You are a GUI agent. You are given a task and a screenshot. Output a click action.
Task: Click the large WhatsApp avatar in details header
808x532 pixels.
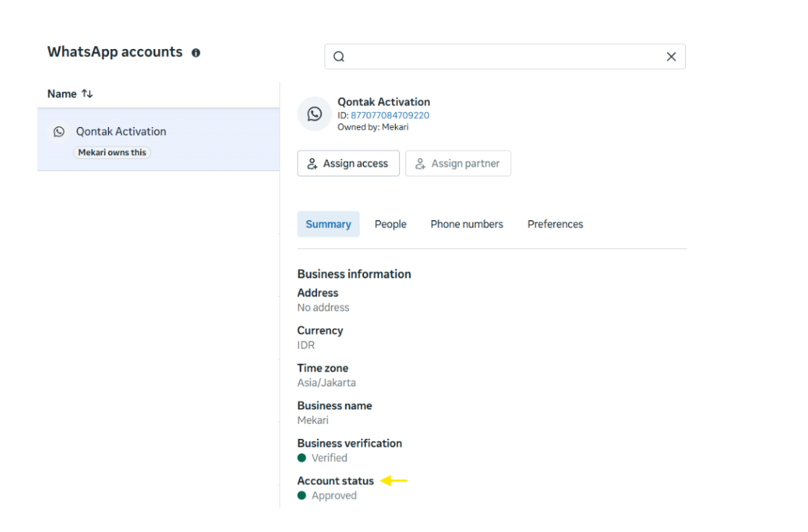314,114
